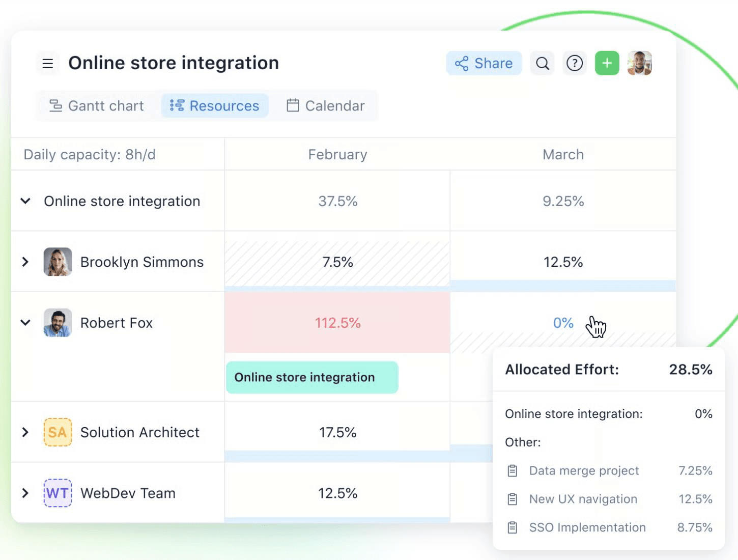Click the 37.5% February project cell
This screenshot has height=560, width=738.
[337, 201]
